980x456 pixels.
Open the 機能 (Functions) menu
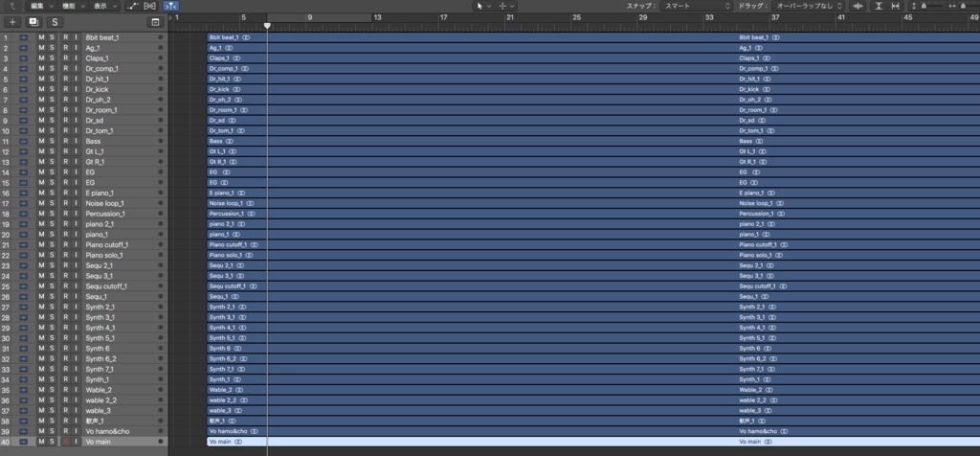coord(72,6)
